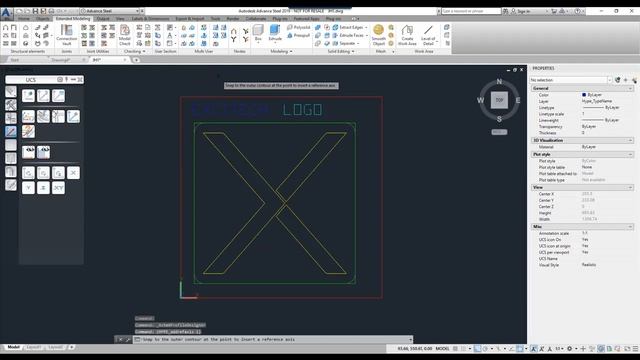Click the help question mark icon
This screenshot has height=360, width=640.
[x=577, y=11]
